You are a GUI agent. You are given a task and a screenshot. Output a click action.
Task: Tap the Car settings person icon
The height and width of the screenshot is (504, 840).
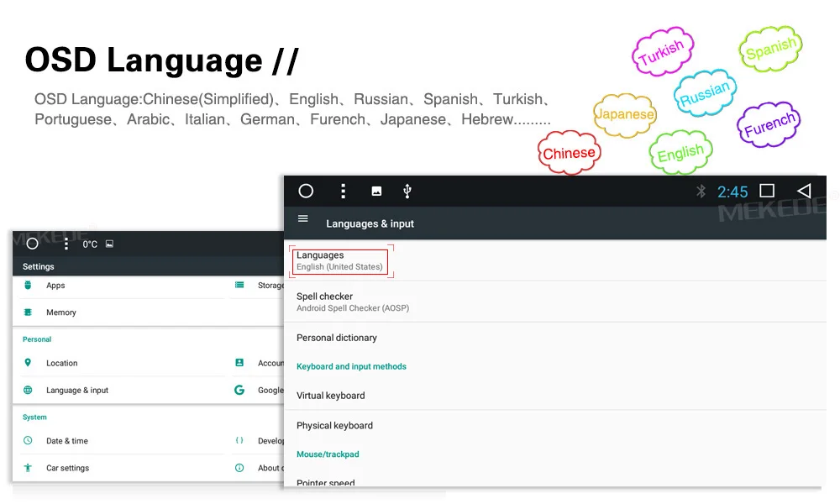pos(28,468)
